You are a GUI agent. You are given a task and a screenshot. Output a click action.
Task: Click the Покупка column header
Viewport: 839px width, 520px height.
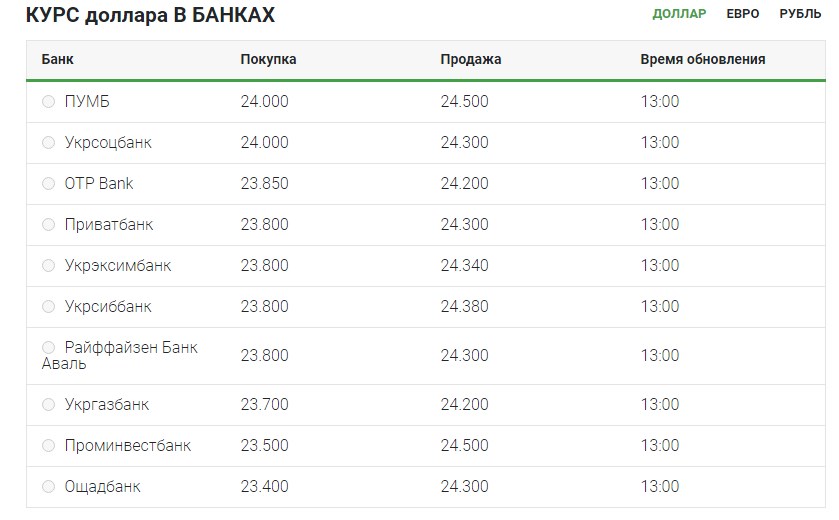[268, 59]
